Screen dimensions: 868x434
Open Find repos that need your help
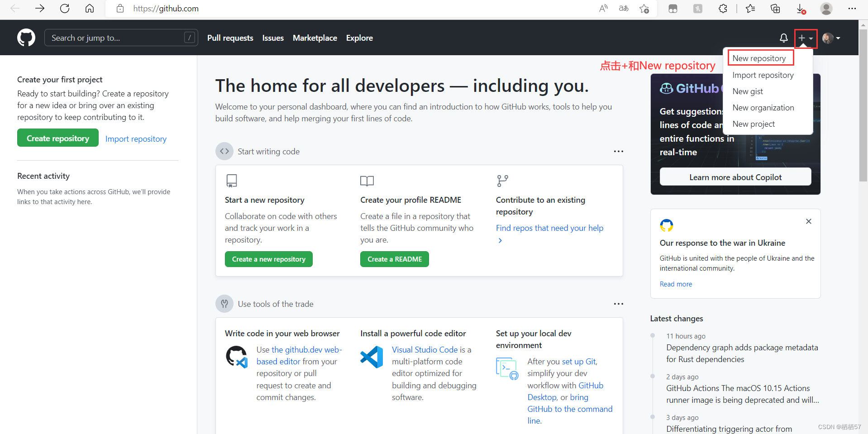click(549, 228)
